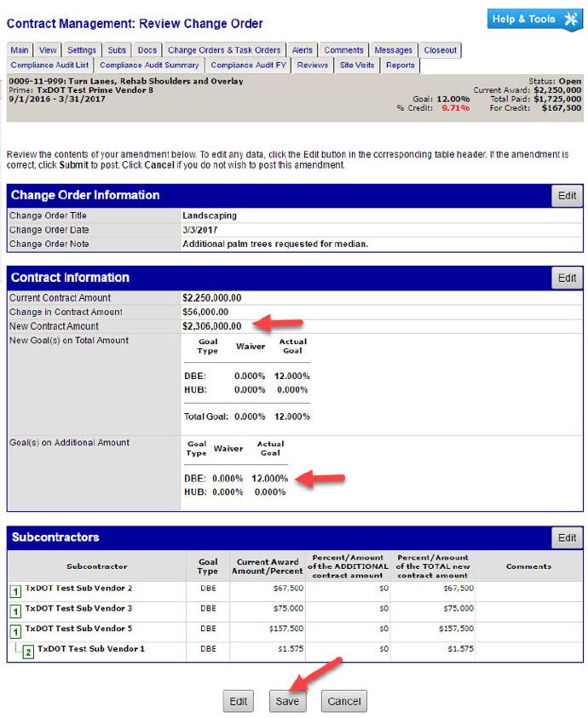The width and height of the screenshot is (588, 718).
Task: Edit the Subcontractors section
Action: (x=567, y=538)
